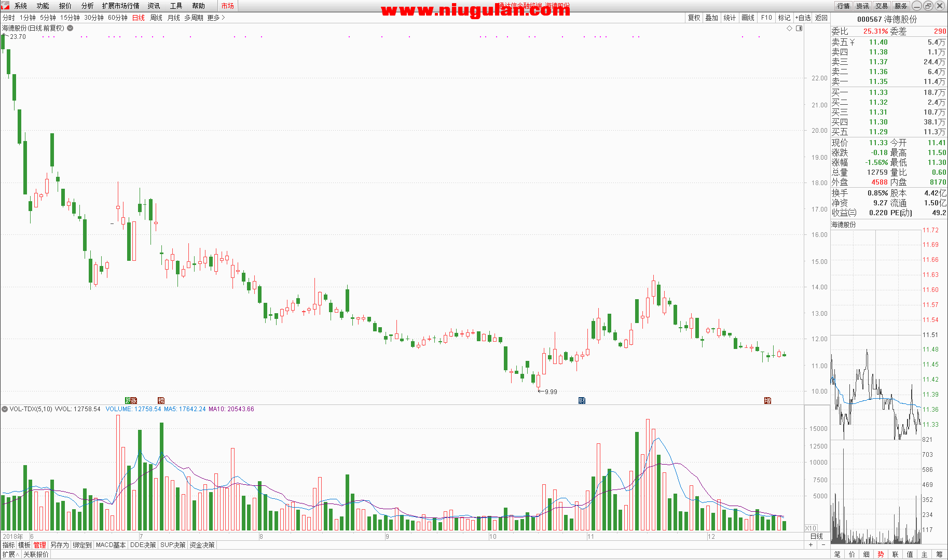948x560 pixels.
Task: Open F10 company info
Action: point(766,18)
